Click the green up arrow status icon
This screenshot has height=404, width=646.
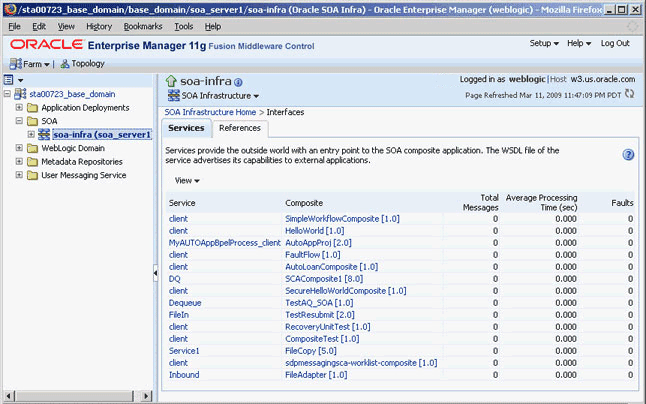point(171,81)
